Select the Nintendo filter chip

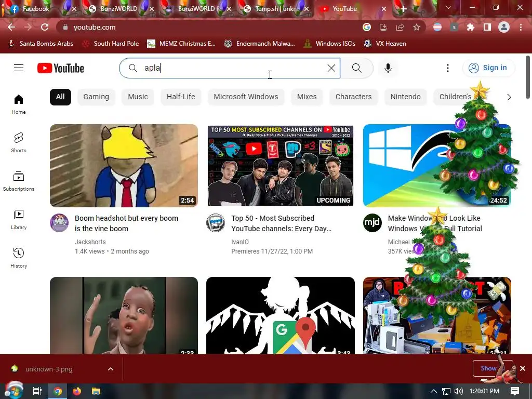tap(405, 97)
